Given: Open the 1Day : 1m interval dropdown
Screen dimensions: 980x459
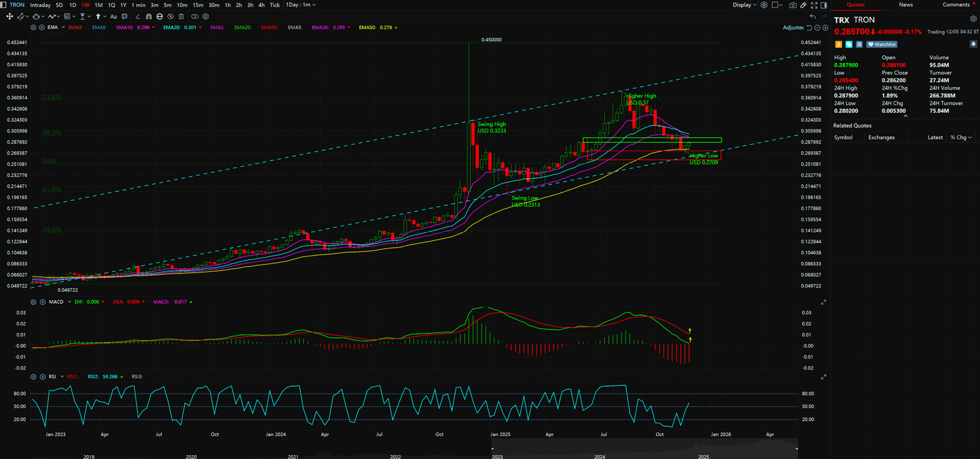Looking at the screenshot, I should (301, 5).
